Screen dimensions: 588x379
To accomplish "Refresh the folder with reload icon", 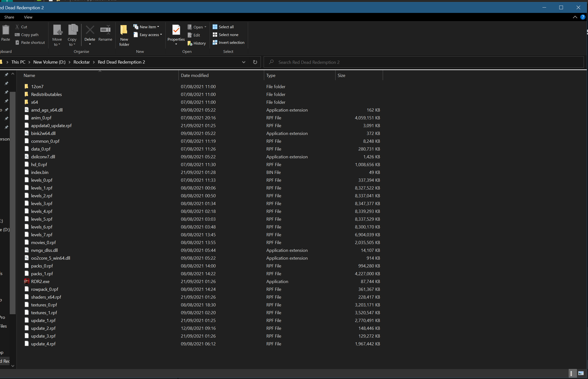I will [255, 62].
